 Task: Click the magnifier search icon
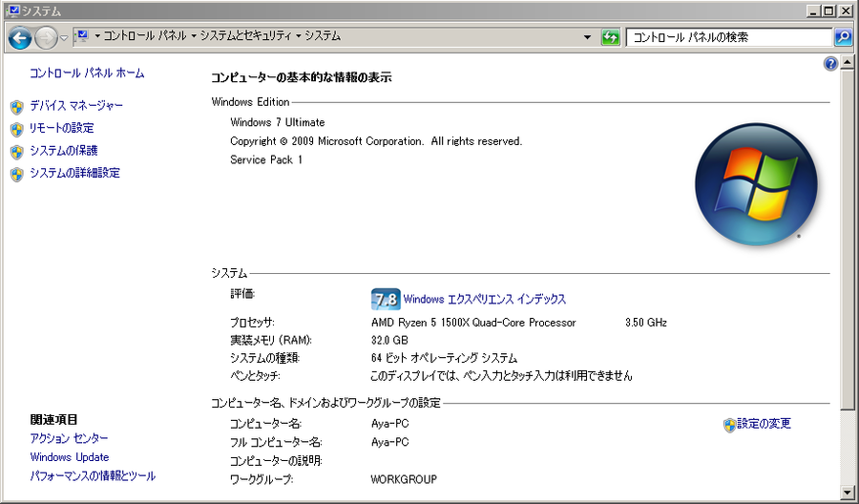[x=842, y=37]
